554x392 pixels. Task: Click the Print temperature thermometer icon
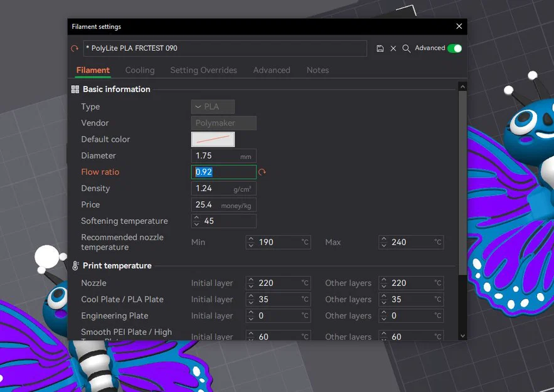tap(75, 265)
